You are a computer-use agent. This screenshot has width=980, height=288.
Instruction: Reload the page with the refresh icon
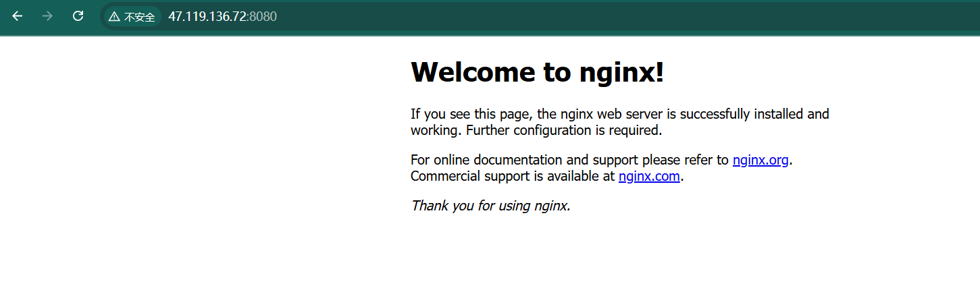[78, 16]
